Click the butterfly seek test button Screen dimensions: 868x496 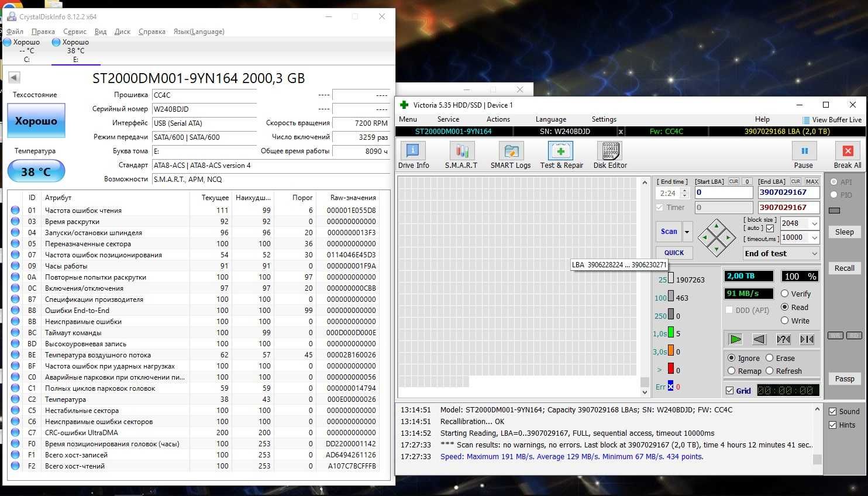pyautogui.click(x=807, y=339)
